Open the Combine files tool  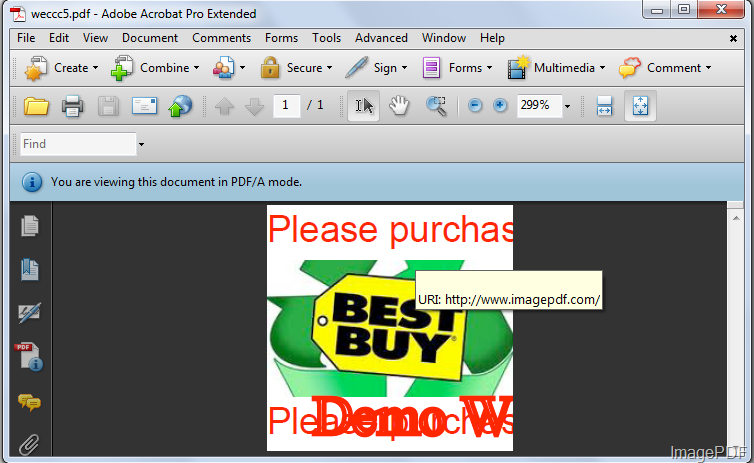tap(123, 68)
